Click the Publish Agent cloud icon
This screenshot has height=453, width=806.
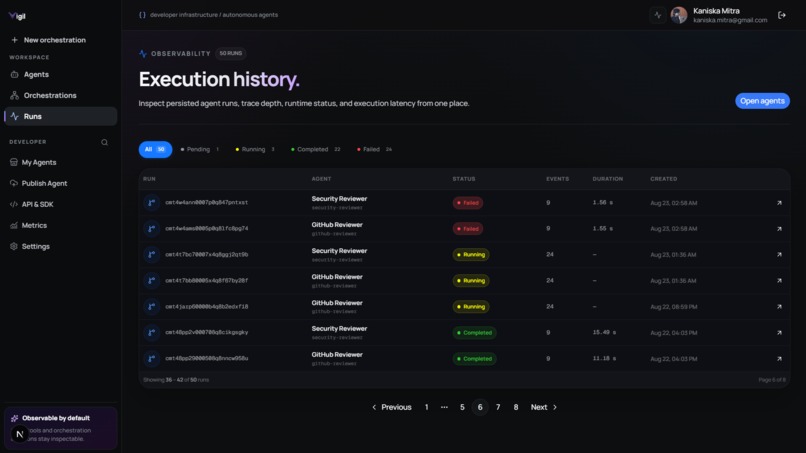14,184
